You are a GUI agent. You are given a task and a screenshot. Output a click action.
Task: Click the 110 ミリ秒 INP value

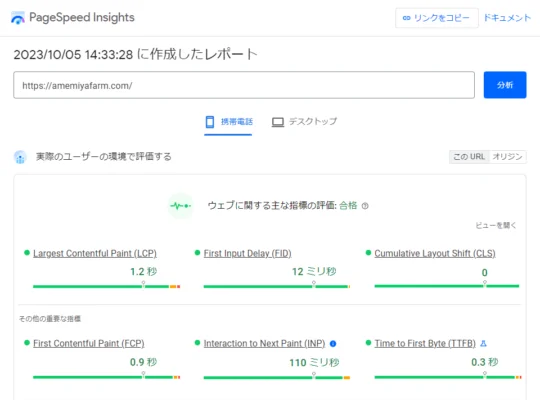[x=314, y=362]
